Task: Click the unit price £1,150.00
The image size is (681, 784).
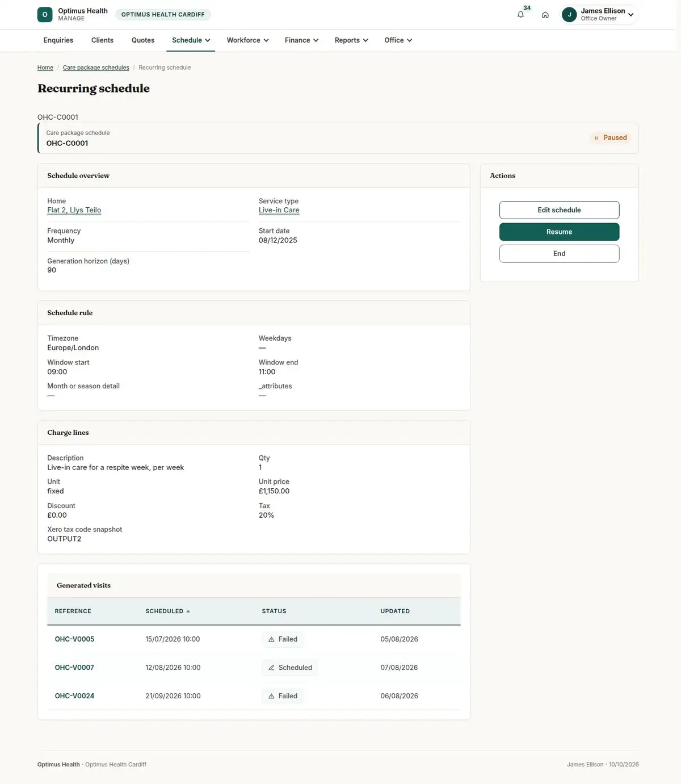Action: (x=274, y=491)
